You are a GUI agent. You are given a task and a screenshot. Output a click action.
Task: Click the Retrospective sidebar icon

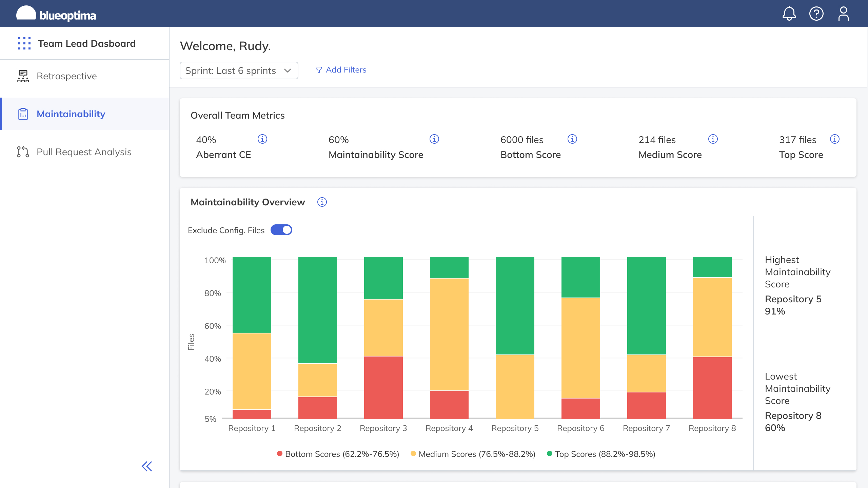pos(23,76)
